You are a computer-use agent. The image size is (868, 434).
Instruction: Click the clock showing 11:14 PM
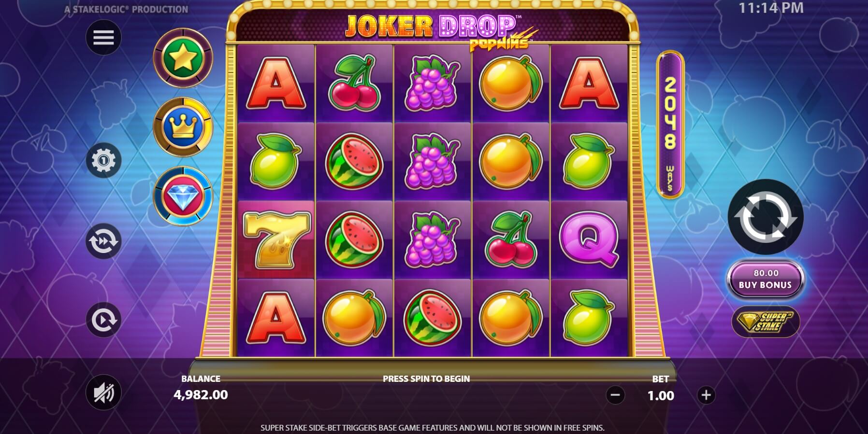[771, 8]
